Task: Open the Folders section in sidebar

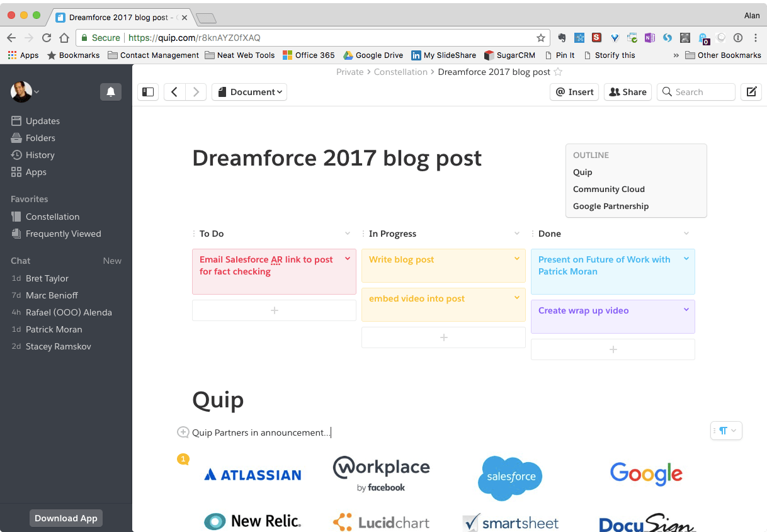Action: click(x=40, y=137)
